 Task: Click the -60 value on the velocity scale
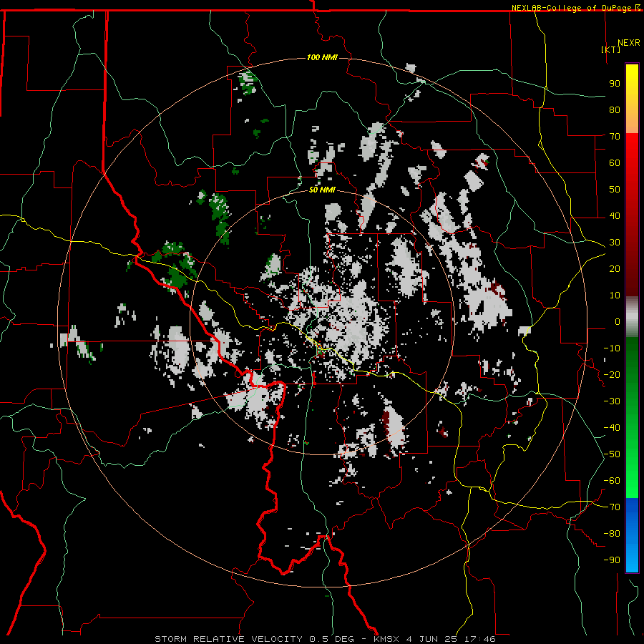(612, 481)
